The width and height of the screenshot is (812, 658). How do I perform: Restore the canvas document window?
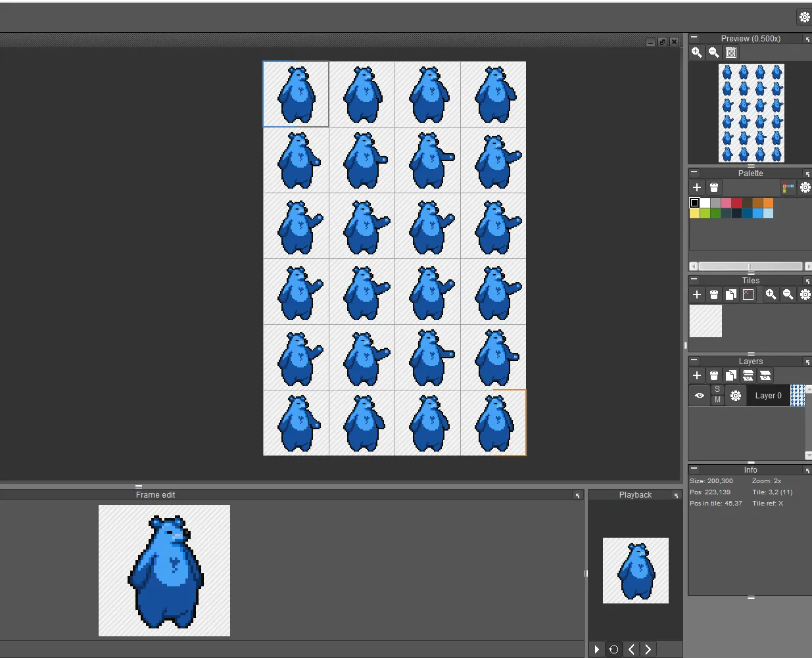click(662, 42)
